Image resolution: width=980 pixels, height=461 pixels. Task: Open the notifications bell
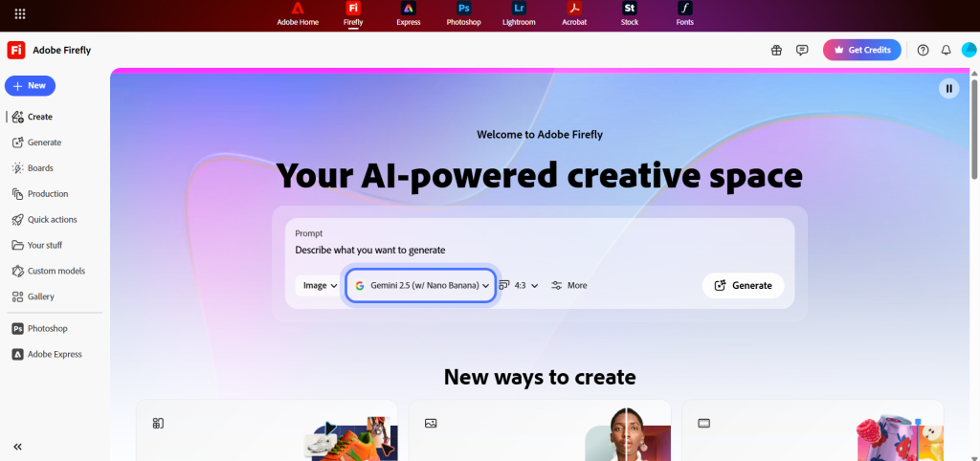(x=947, y=50)
